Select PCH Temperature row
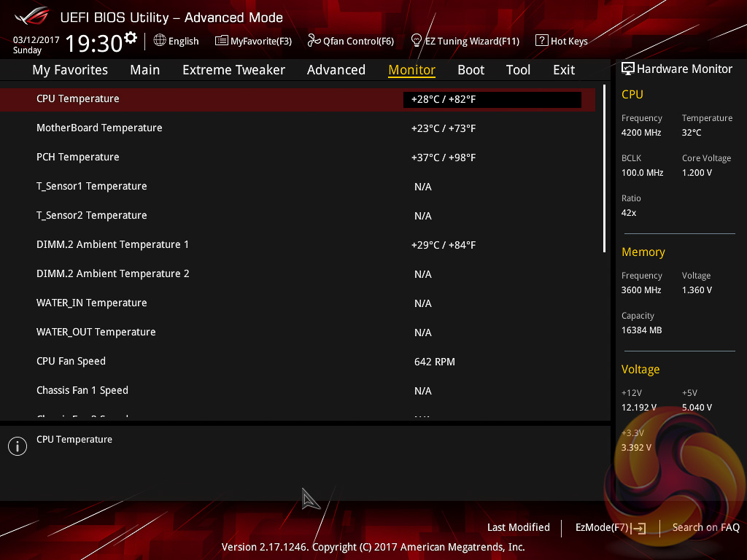 pos(298,157)
